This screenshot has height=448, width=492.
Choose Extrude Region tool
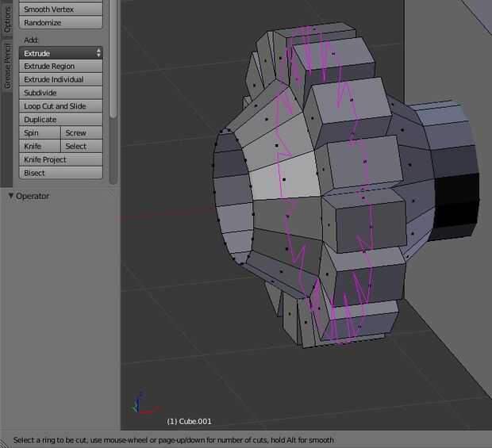point(60,67)
